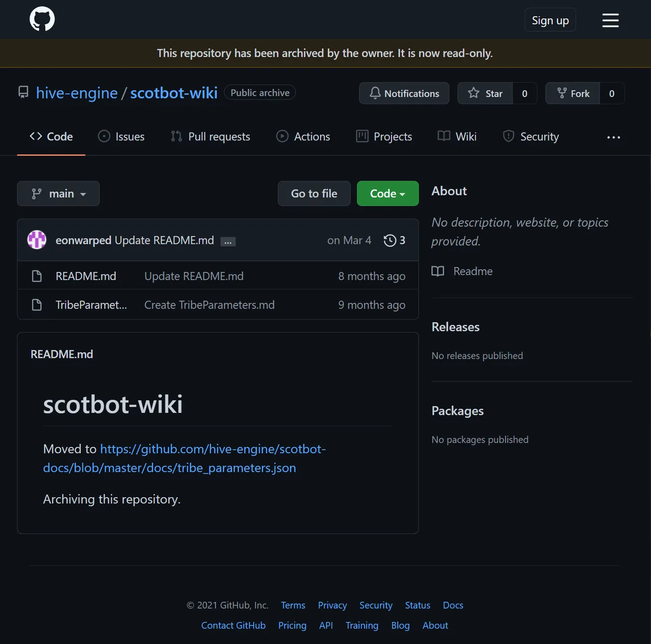The height and width of the screenshot is (644, 651).
Task: Go to the Projects tab
Action: (x=384, y=137)
